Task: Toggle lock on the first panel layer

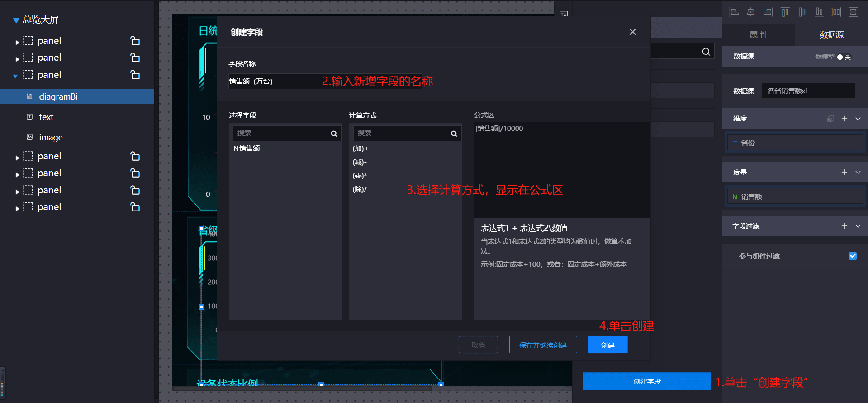Action: (x=135, y=41)
